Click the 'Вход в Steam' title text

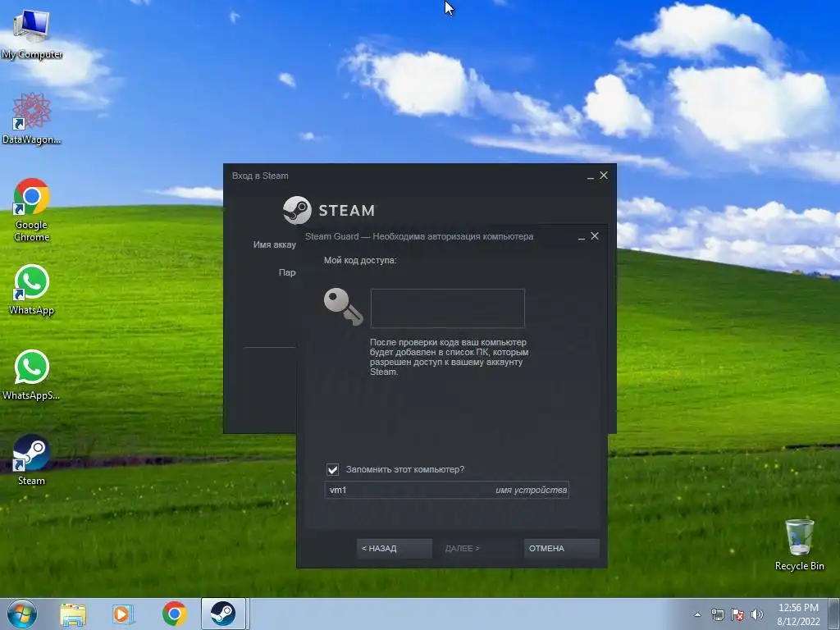[260, 176]
